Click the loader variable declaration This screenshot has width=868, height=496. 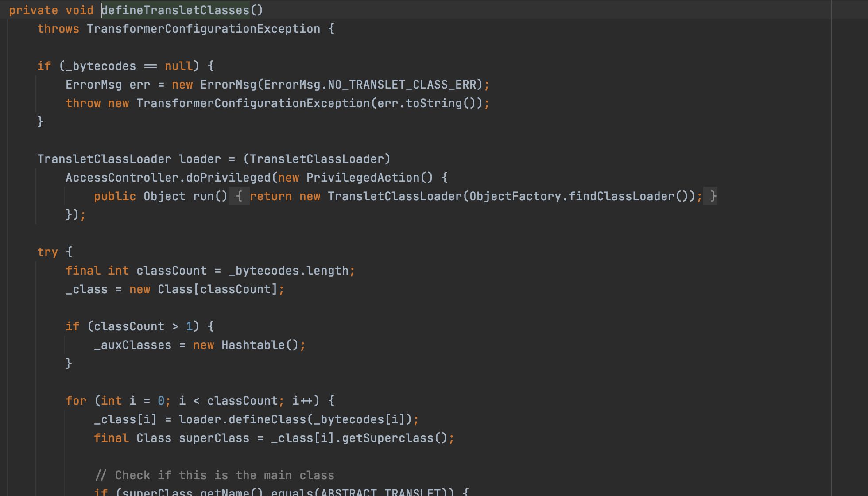click(200, 159)
